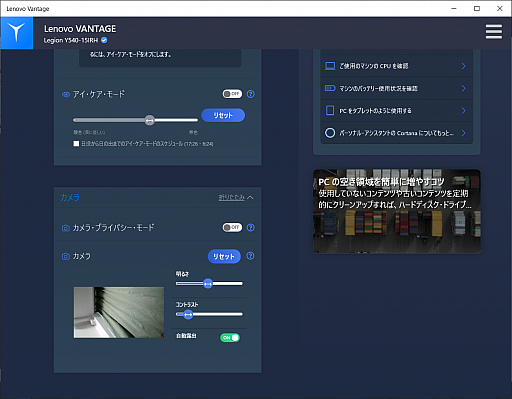Viewport: 512px width, 399px height.
Task: Click the tablet icon in quick links list
Action: [330, 110]
